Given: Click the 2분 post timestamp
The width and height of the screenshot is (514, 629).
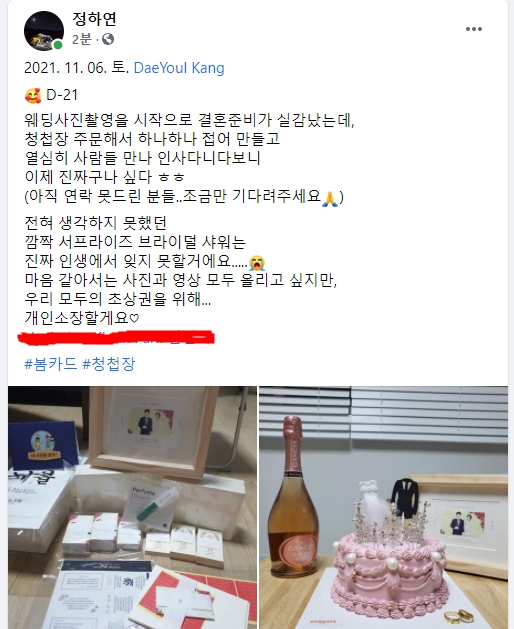Looking at the screenshot, I should click(82, 39).
